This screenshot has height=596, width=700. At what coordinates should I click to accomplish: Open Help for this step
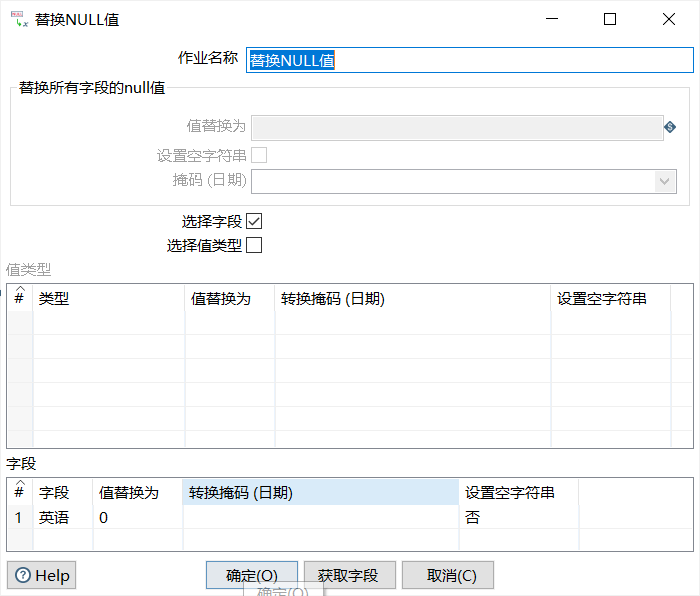pyautogui.click(x=42, y=575)
